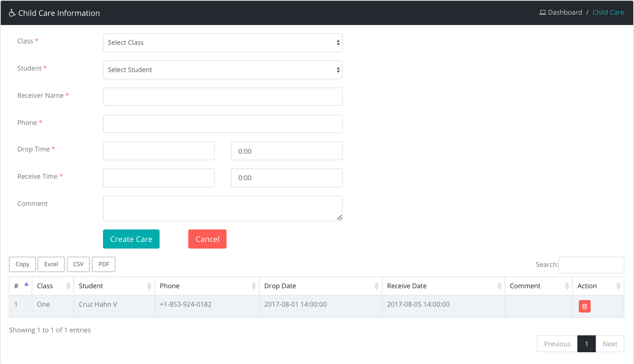Click receive date 2017-08-05 14:00:00
Screen dimensions: 634x364
[x=418, y=304]
